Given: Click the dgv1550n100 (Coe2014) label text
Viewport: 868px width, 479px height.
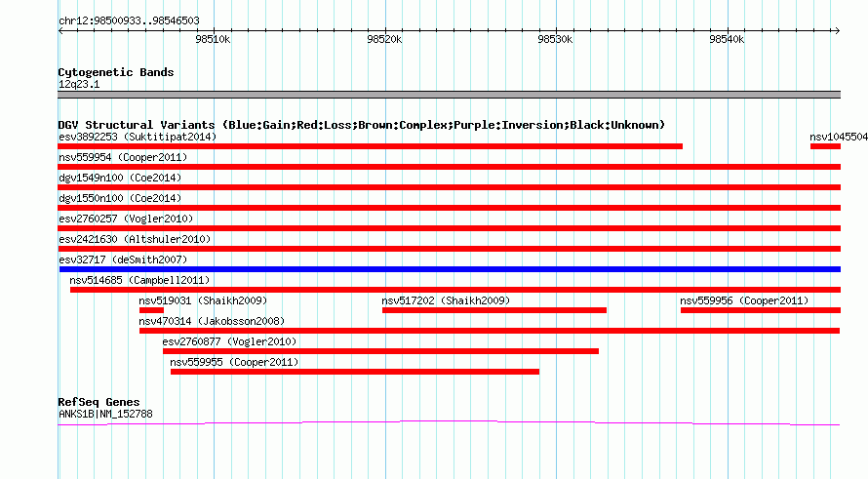Looking at the screenshot, I should coord(120,198).
